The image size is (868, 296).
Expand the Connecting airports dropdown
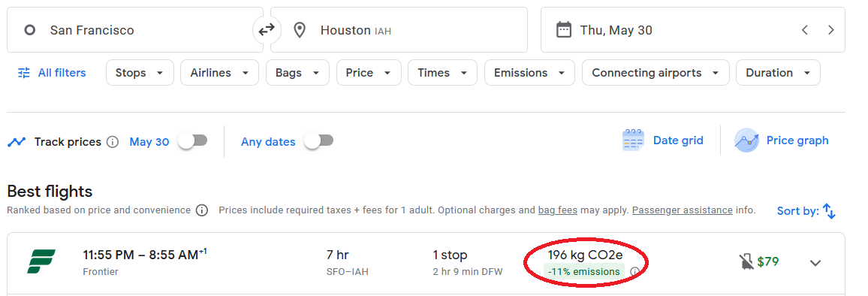pos(656,73)
